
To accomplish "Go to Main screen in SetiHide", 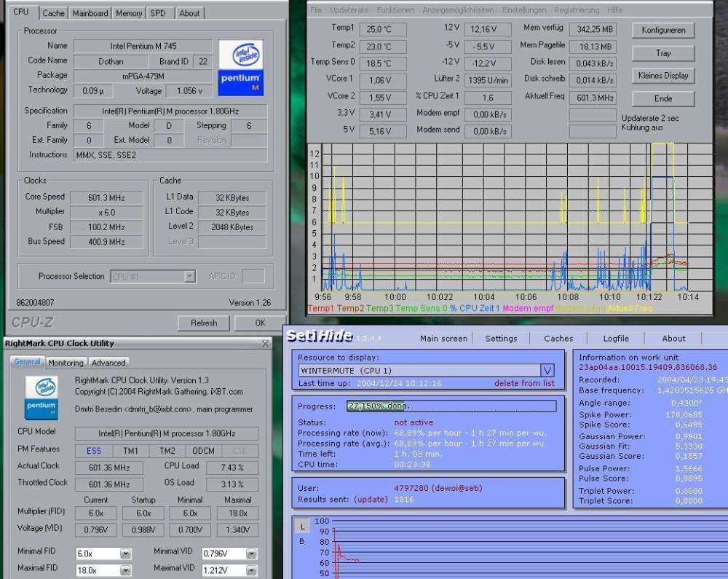I will pos(443,339).
